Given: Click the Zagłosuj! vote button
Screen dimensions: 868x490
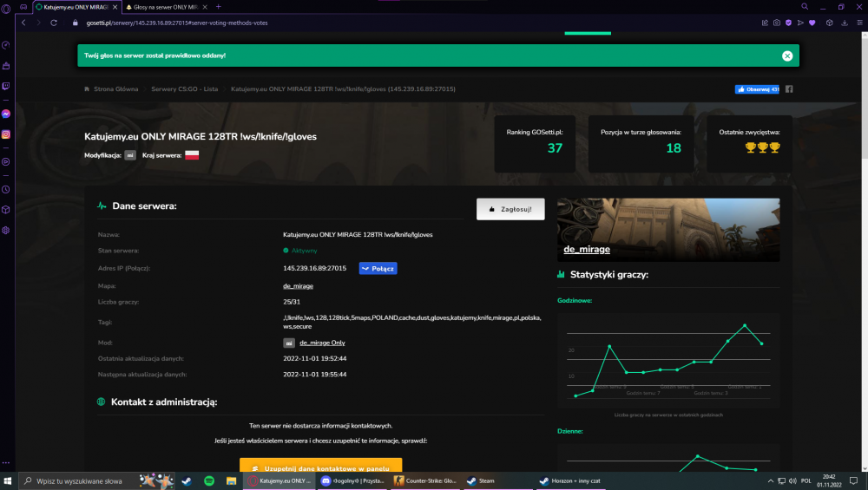Looking at the screenshot, I should pyautogui.click(x=510, y=209).
